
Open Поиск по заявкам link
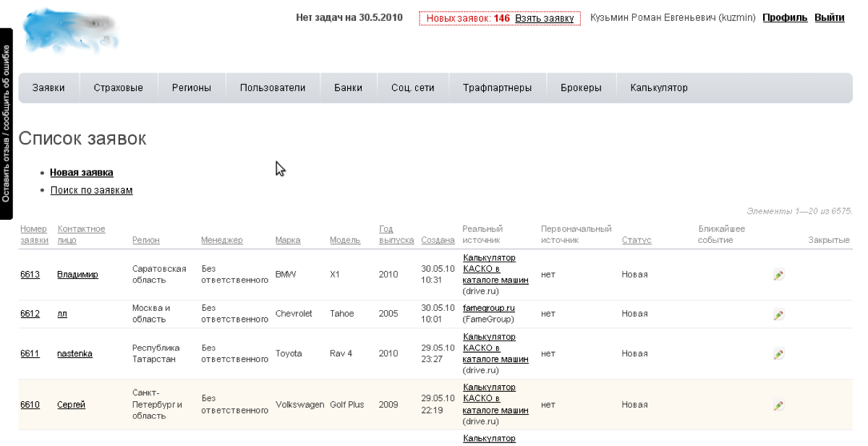point(91,191)
